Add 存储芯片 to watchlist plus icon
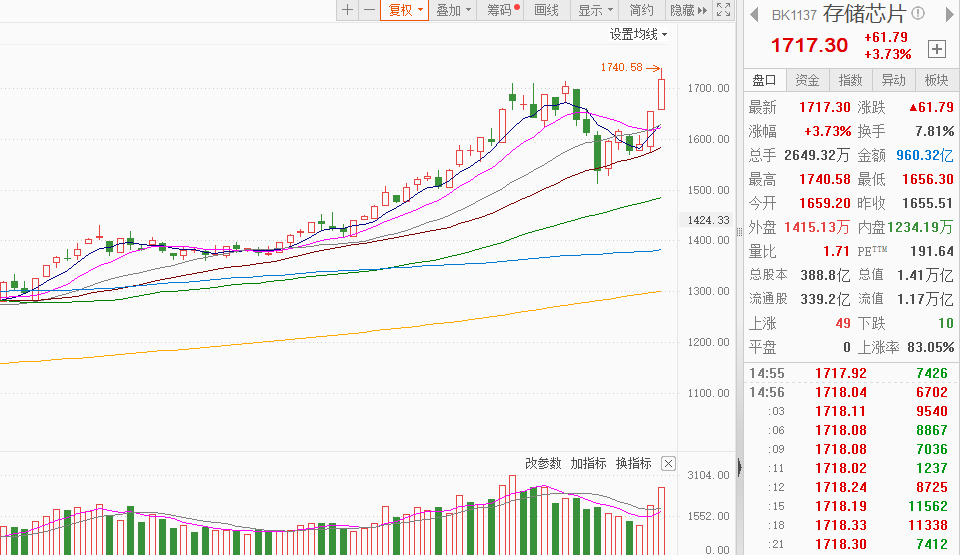The height and width of the screenshot is (555, 960). [x=937, y=48]
